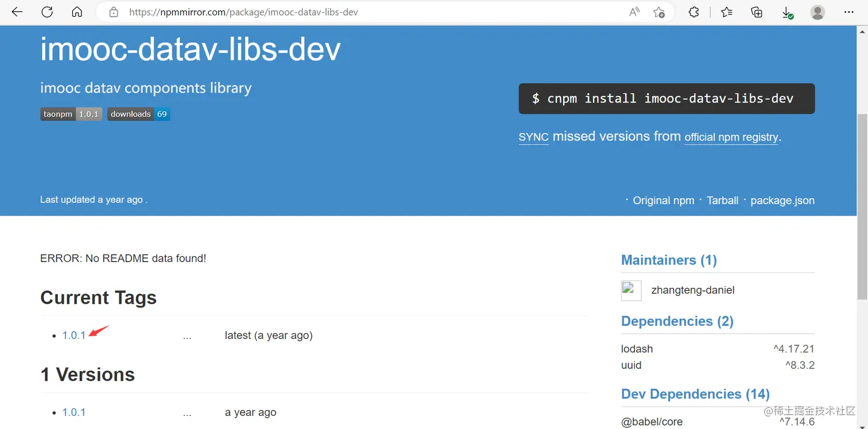Open 1.0.1 link under Current Tags
This screenshot has width=868, height=429.
click(74, 336)
